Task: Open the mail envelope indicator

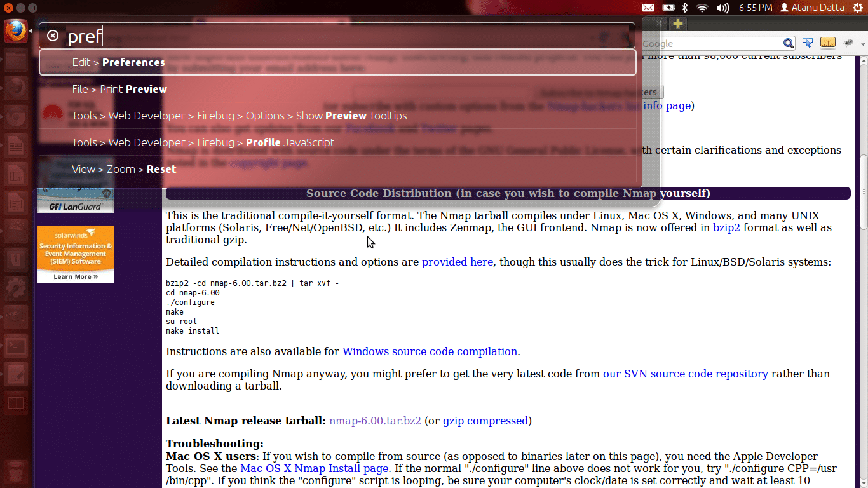Action: (648, 8)
